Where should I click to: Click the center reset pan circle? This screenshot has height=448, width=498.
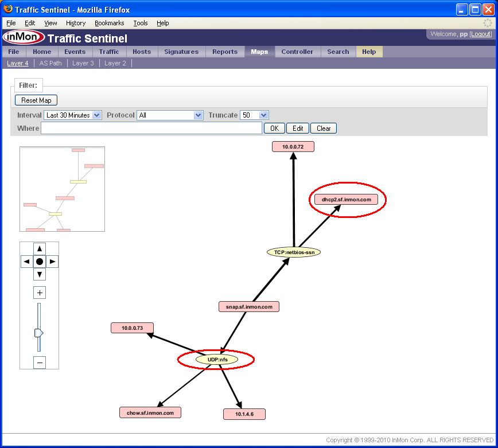click(x=39, y=262)
